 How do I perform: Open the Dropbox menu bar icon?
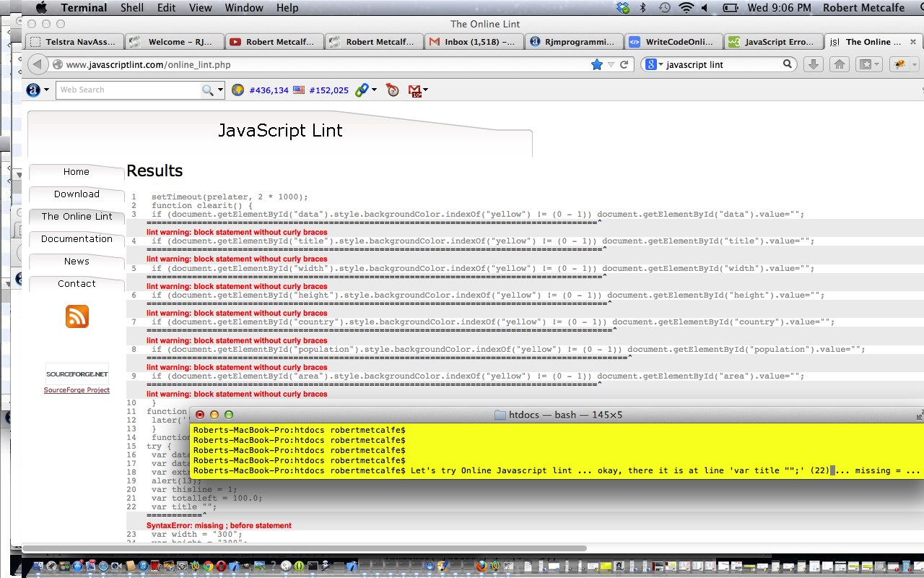(624, 8)
